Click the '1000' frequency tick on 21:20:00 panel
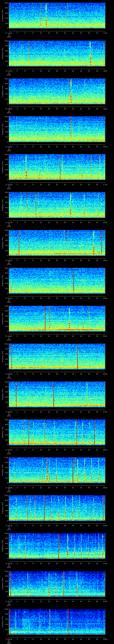Viewport: 114px width, 644px height. click(6, 155)
